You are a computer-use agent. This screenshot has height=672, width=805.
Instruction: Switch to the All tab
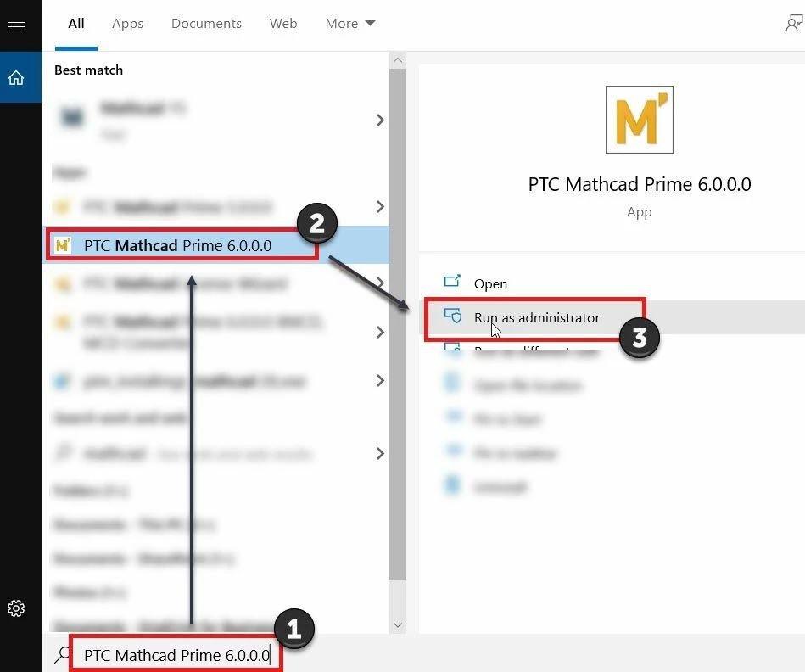point(76,24)
